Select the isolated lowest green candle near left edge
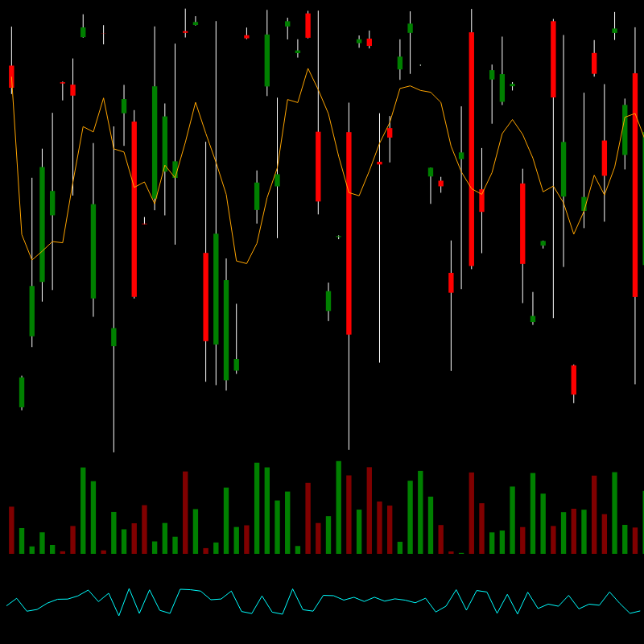This screenshot has width=644, height=644. tap(22, 392)
